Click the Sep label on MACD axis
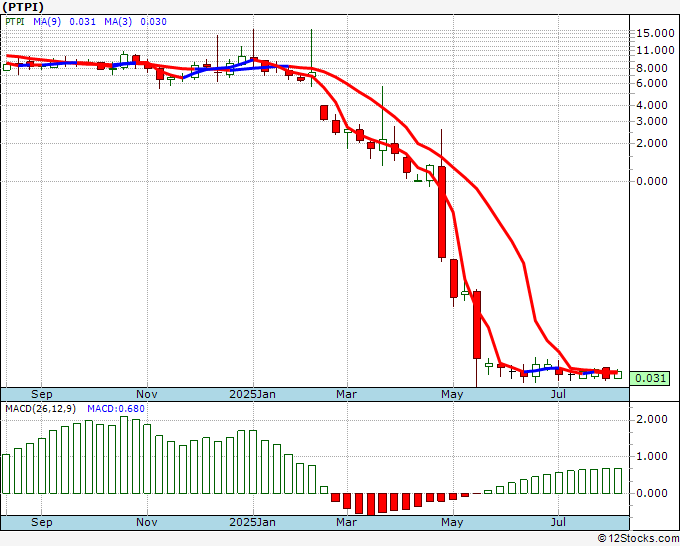Screen dimensions: 680x546 [42, 522]
